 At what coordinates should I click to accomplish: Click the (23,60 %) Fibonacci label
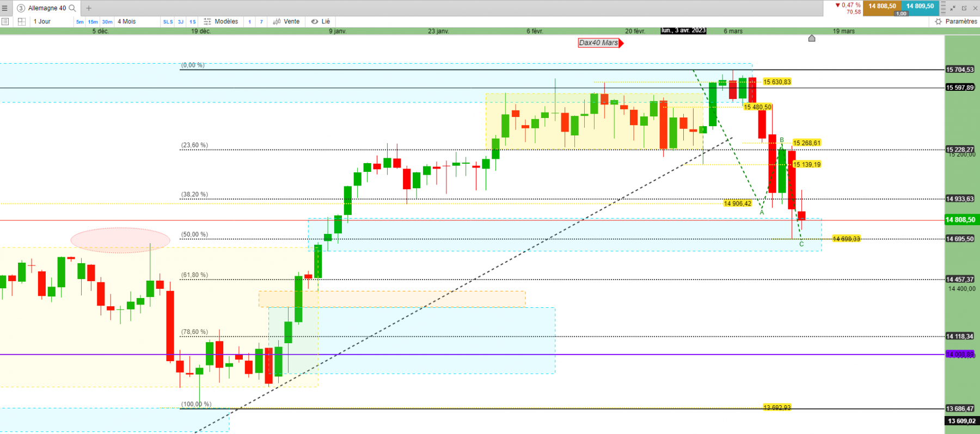coord(194,145)
